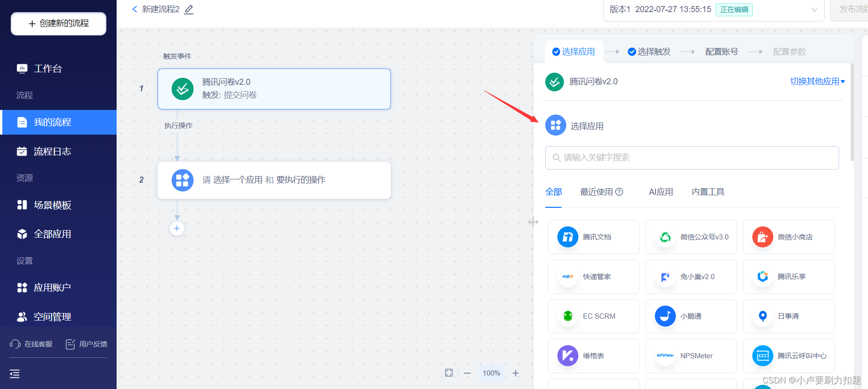This screenshot has height=389, width=868.
Task: Go to the 配置账号 wizard step
Action: (x=722, y=52)
